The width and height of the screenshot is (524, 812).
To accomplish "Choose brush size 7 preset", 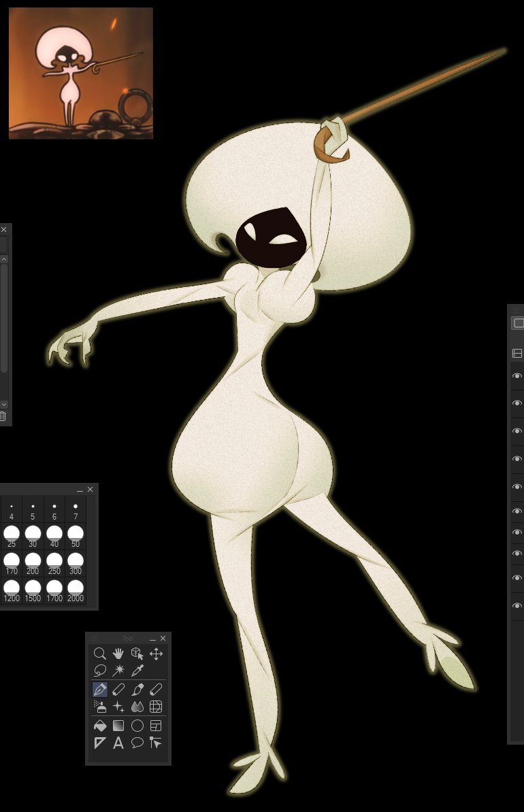I will (x=75, y=510).
